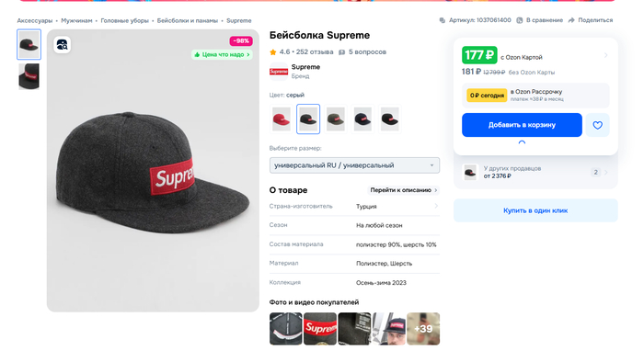Click the questions icon near 5 вопросов
644x362 pixels.
point(341,52)
